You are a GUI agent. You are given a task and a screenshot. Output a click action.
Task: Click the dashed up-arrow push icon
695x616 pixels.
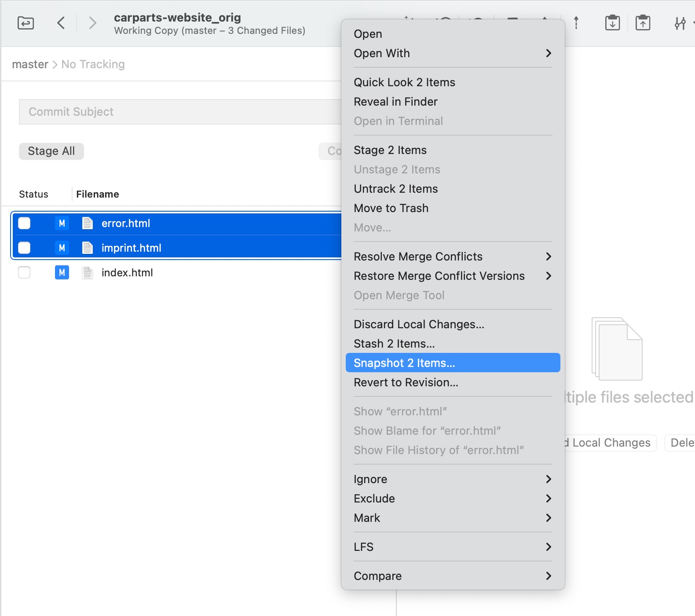(576, 23)
